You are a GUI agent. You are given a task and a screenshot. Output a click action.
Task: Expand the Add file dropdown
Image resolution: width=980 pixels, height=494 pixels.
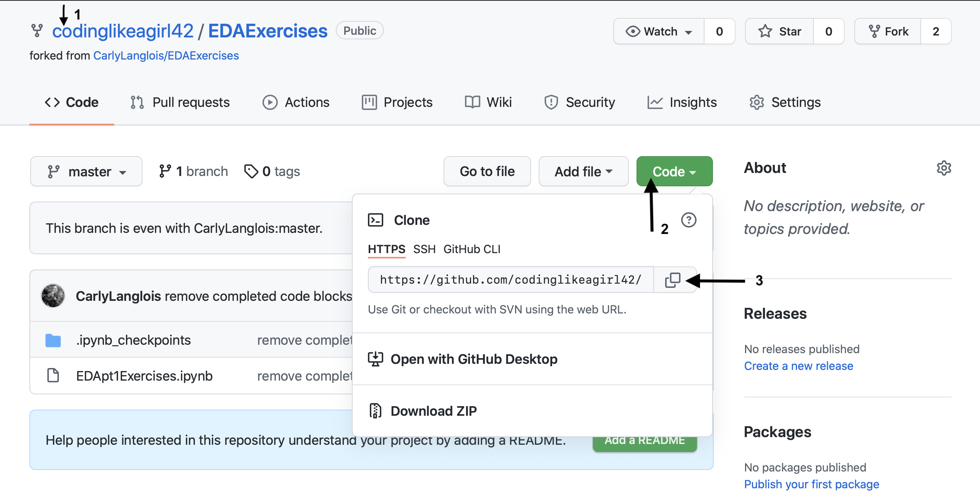pyautogui.click(x=583, y=171)
